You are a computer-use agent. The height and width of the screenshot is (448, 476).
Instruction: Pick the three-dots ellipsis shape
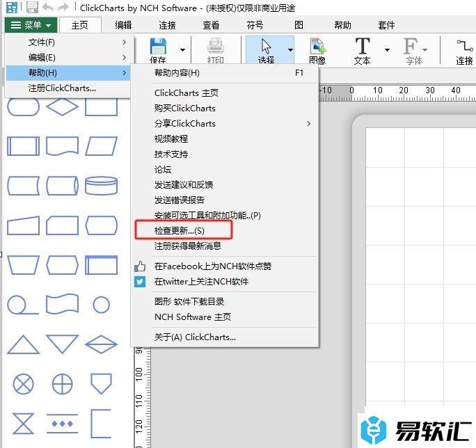coord(62,424)
